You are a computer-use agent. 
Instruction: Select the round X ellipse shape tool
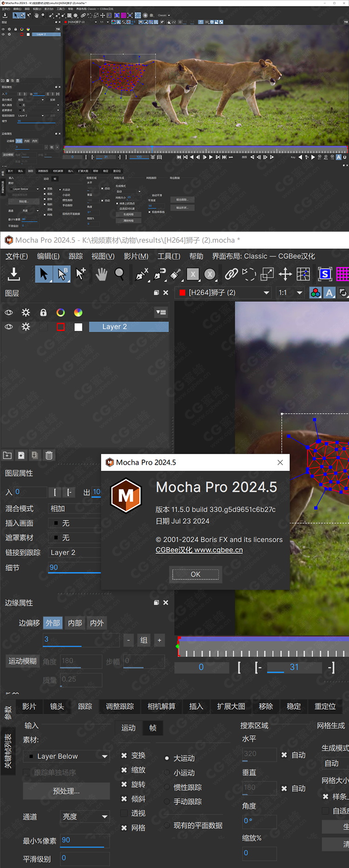coord(210,274)
